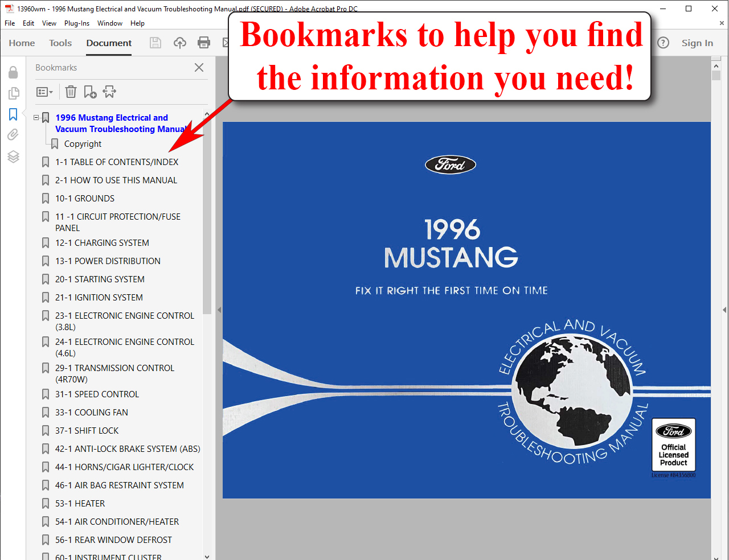Collapse the left navigation pane arrow
The height and width of the screenshot is (560, 729).
coord(219,310)
